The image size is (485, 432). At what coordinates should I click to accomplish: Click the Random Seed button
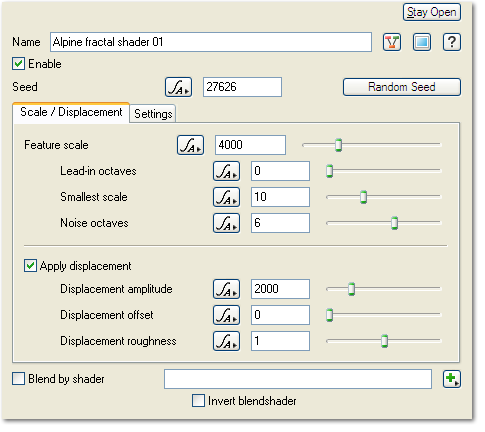pyautogui.click(x=402, y=87)
